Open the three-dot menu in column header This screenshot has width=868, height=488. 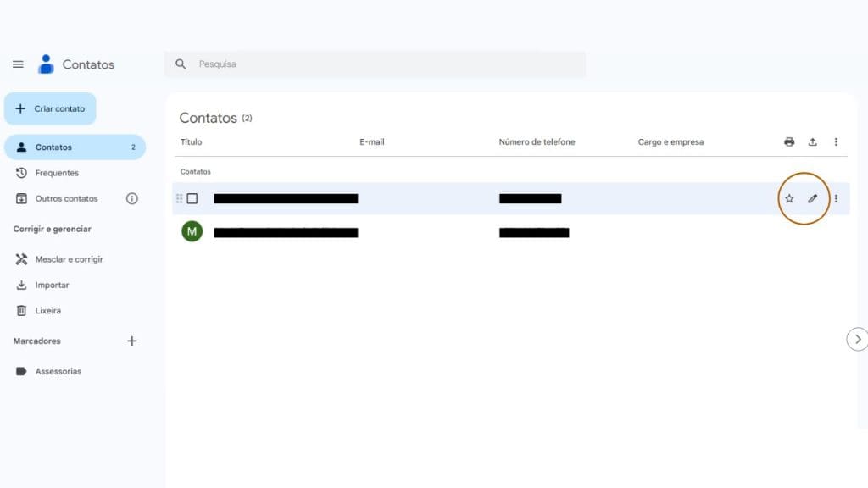pos(836,141)
